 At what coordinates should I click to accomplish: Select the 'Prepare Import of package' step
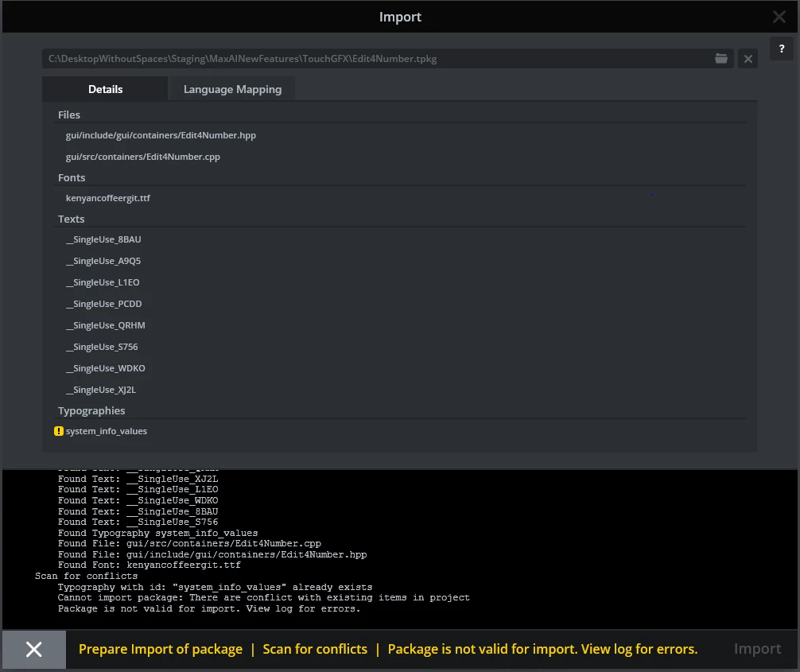pos(160,649)
